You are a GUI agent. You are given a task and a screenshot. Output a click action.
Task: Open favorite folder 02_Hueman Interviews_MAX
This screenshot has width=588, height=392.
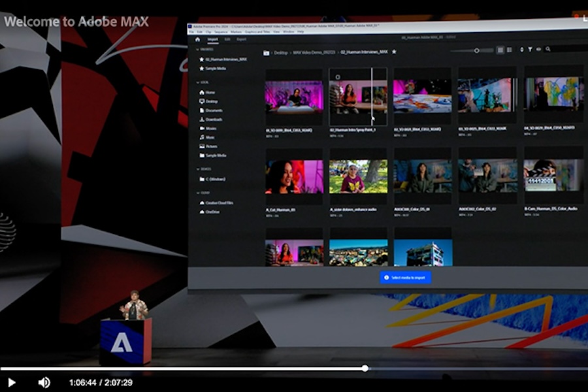223,59
